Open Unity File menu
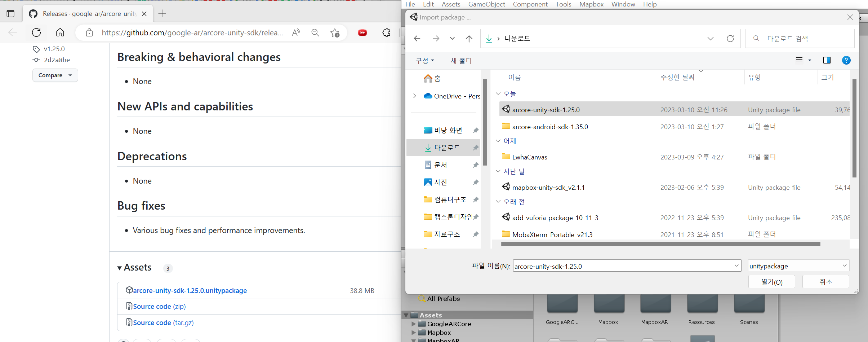This screenshot has height=342, width=868. point(410,4)
